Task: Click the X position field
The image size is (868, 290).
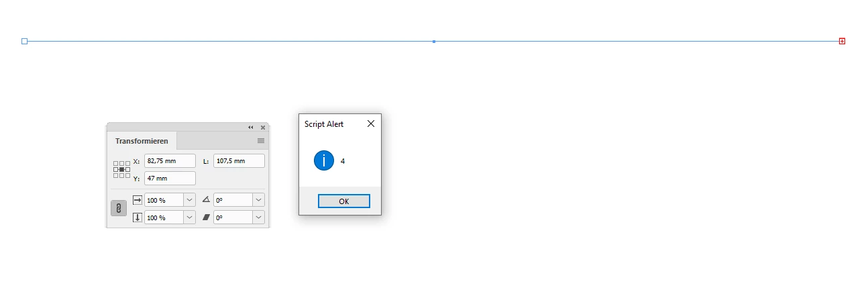Action: click(x=170, y=161)
